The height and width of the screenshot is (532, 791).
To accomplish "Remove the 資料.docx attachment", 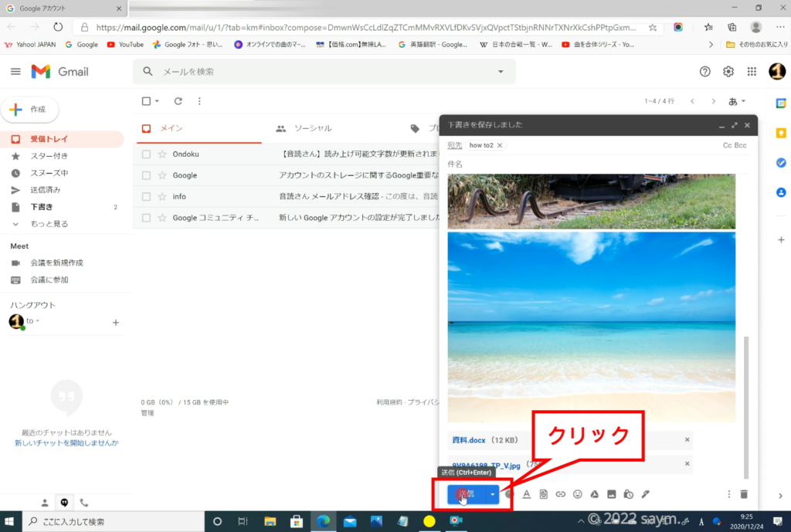I will tap(687, 440).
